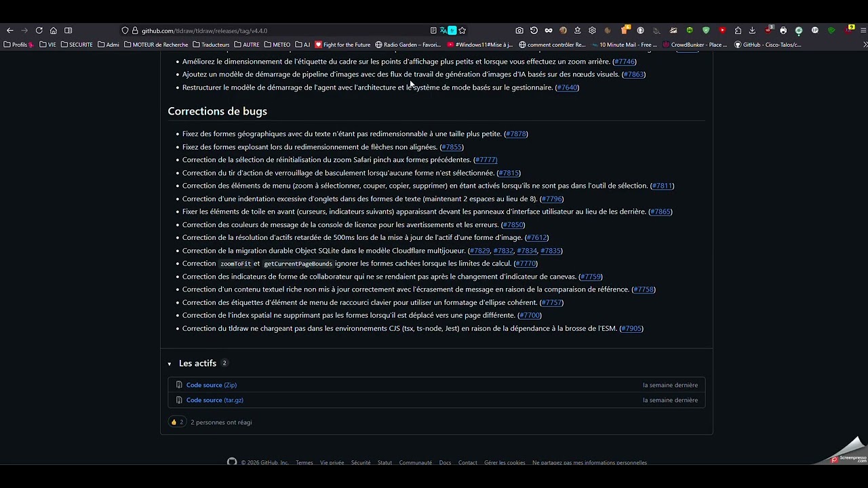Image resolution: width=868 pixels, height=488 pixels.
Task: Open the Traducteurs bookmark folder
Action: pos(211,45)
